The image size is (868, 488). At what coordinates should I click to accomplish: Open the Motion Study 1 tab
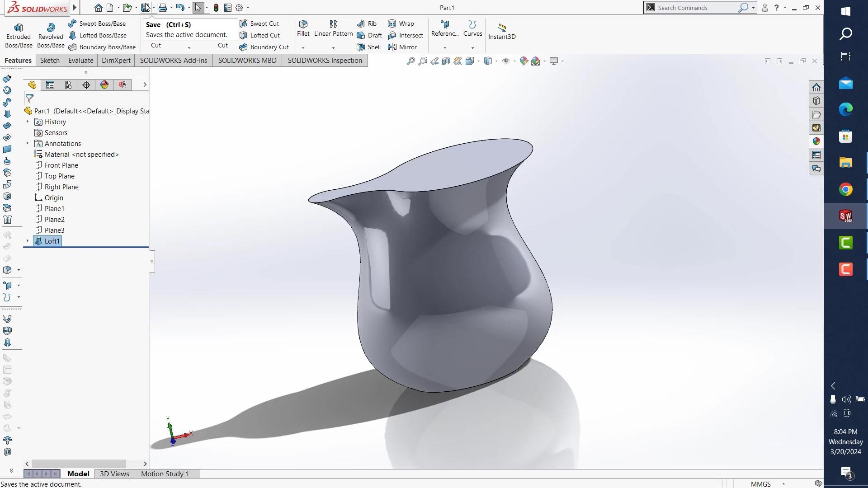point(165,474)
